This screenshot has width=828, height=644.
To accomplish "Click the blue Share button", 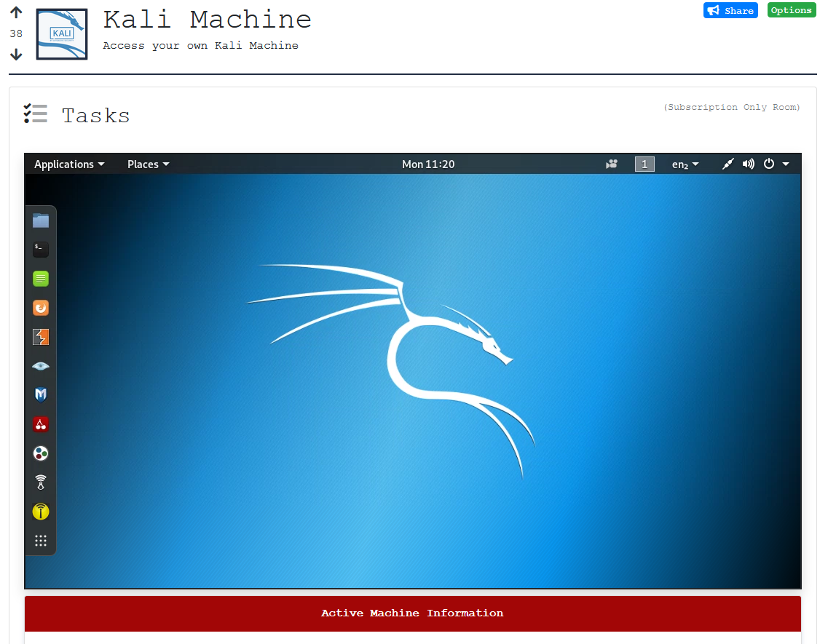I will [730, 10].
